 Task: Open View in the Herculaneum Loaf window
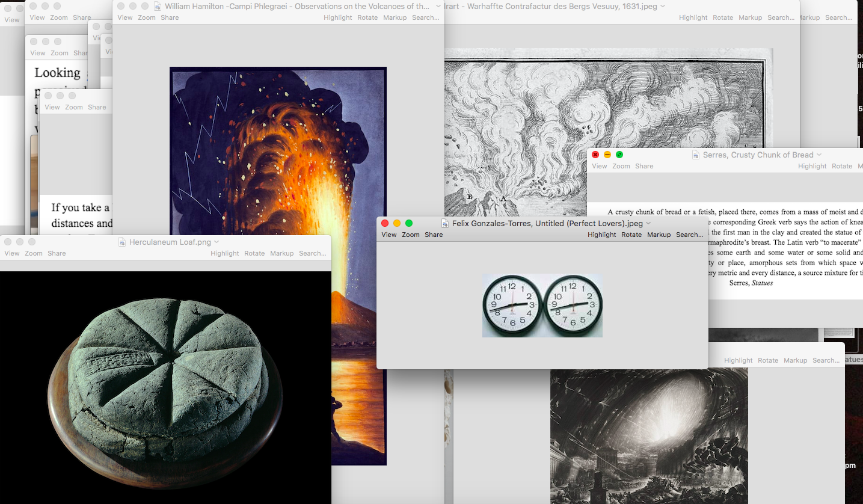(12, 253)
